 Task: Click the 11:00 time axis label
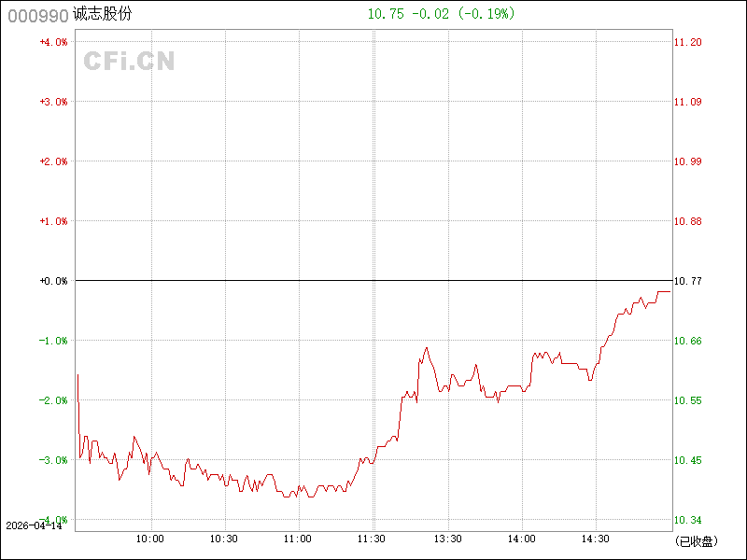298,539
